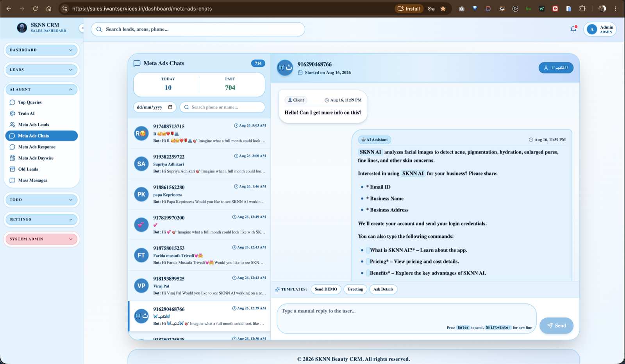
Task: Click the contact name button in chat header
Action: point(556,68)
